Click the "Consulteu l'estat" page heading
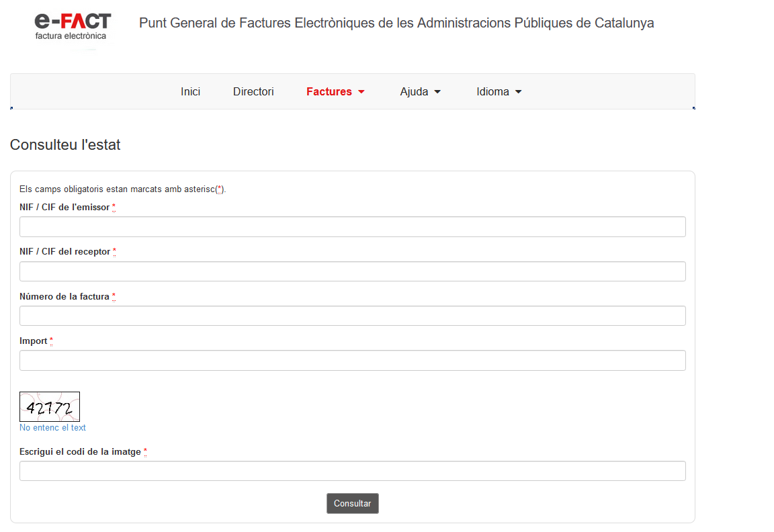This screenshot has height=532, width=774. 65,145
